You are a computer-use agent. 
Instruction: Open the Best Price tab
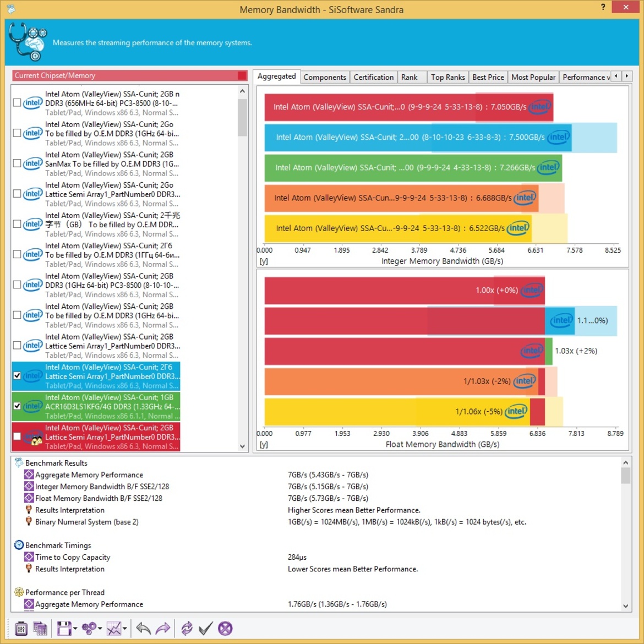488,77
